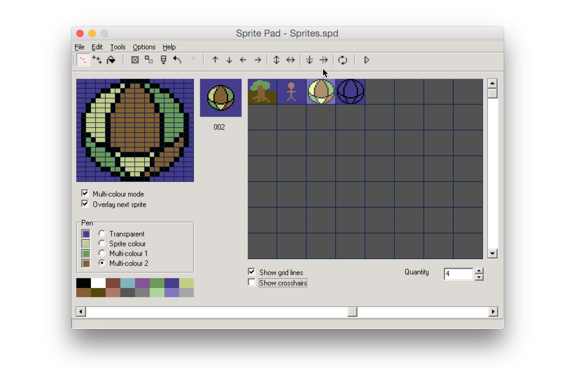Select the paint bucket fill tool

click(x=111, y=60)
